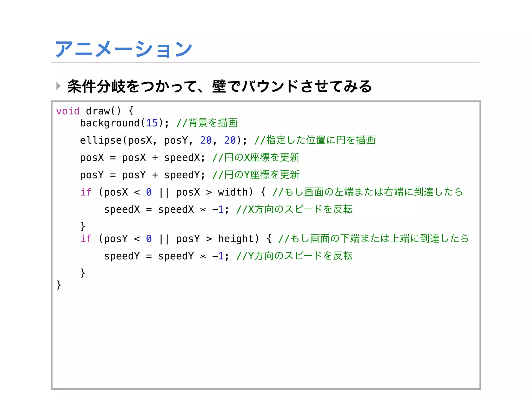Click the code 'speedY = speedY * -1;'

click(x=167, y=256)
